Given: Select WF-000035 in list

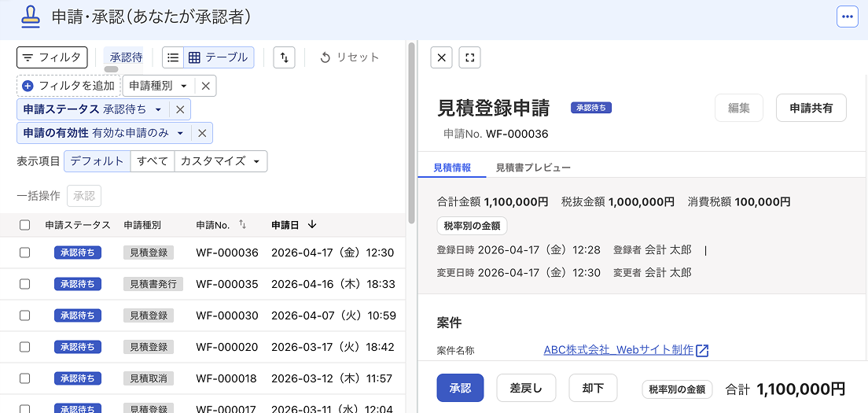Looking at the screenshot, I should click(227, 285).
